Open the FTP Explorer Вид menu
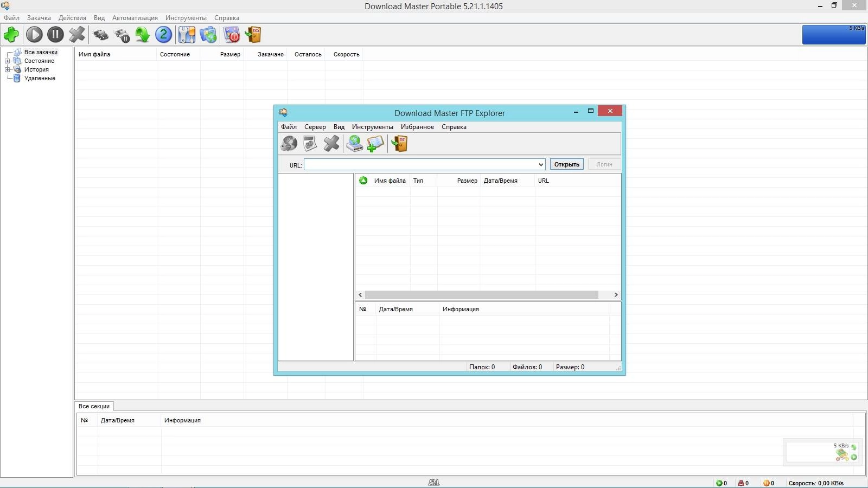 339,127
